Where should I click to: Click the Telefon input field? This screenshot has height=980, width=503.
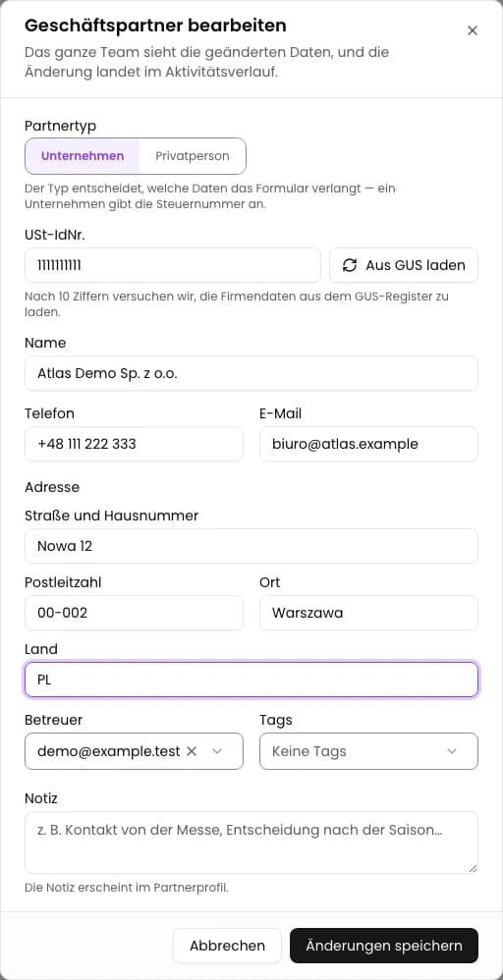[134, 444]
